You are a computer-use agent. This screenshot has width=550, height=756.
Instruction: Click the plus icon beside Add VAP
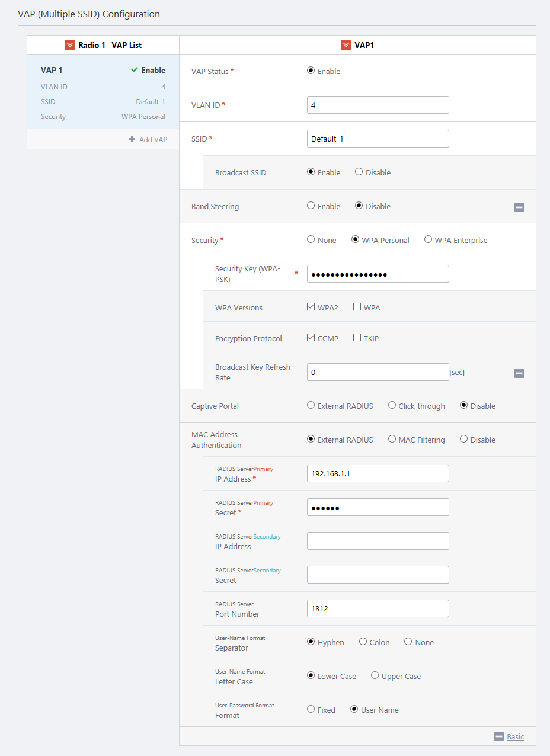click(x=132, y=139)
